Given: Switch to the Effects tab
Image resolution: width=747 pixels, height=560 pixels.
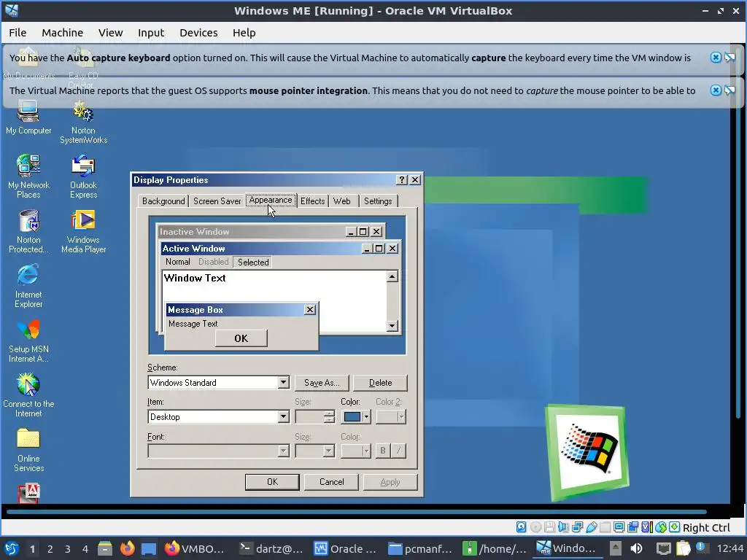Looking at the screenshot, I should [x=312, y=201].
